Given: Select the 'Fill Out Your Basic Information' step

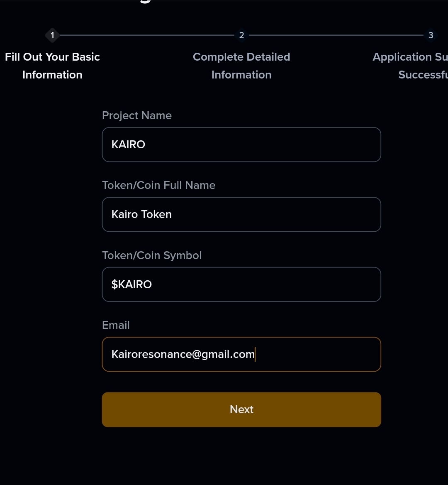Looking at the screenshot, I should point(52,66).
